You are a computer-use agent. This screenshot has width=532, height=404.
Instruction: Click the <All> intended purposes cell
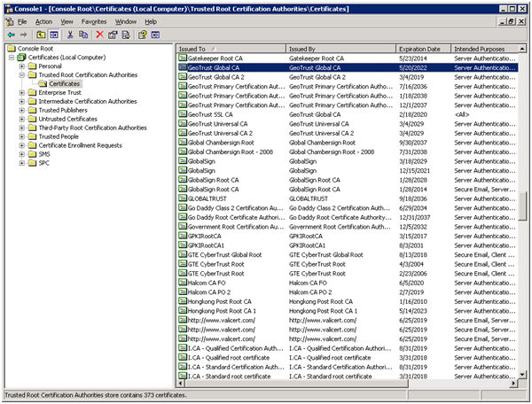462,114
